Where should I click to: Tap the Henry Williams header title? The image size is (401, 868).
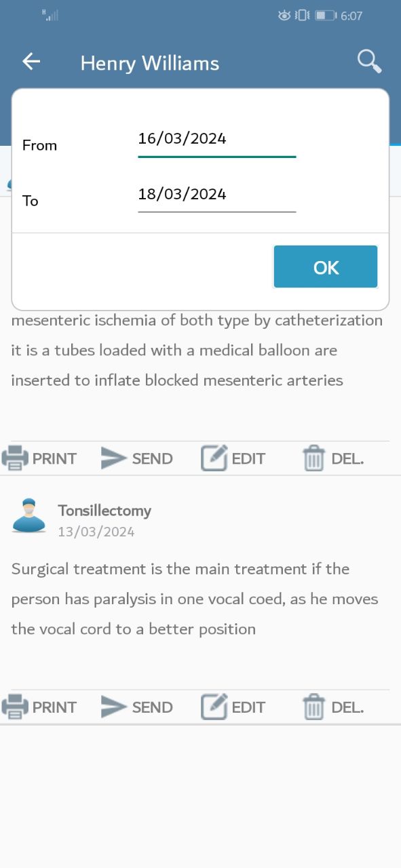150,63
